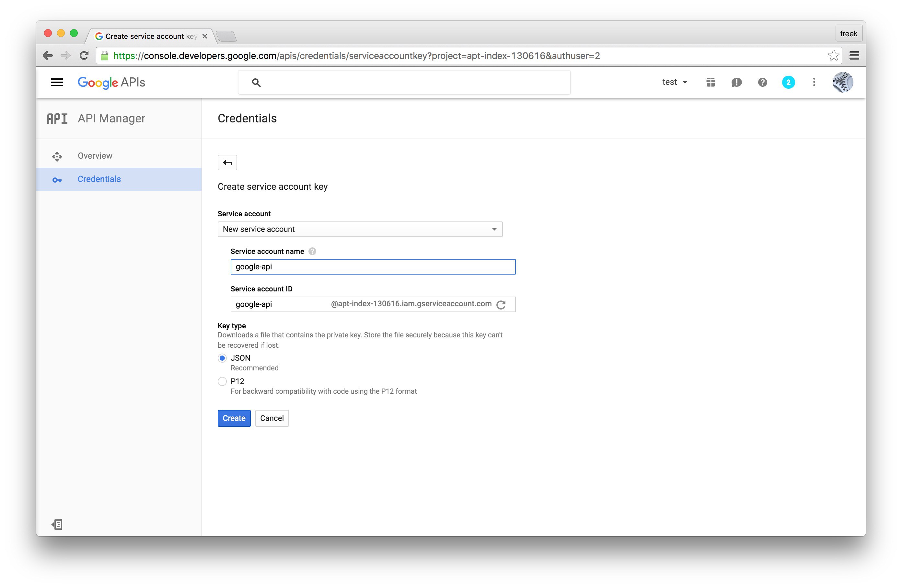
Task: Open the three-dot more options menu
Action: click(x=814, y=82)
